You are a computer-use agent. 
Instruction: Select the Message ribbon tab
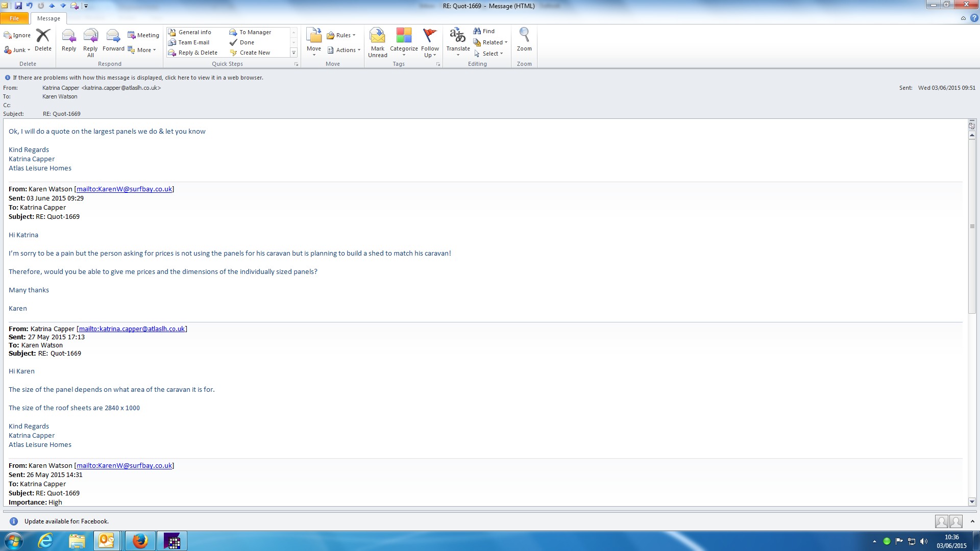click(48, 18)
